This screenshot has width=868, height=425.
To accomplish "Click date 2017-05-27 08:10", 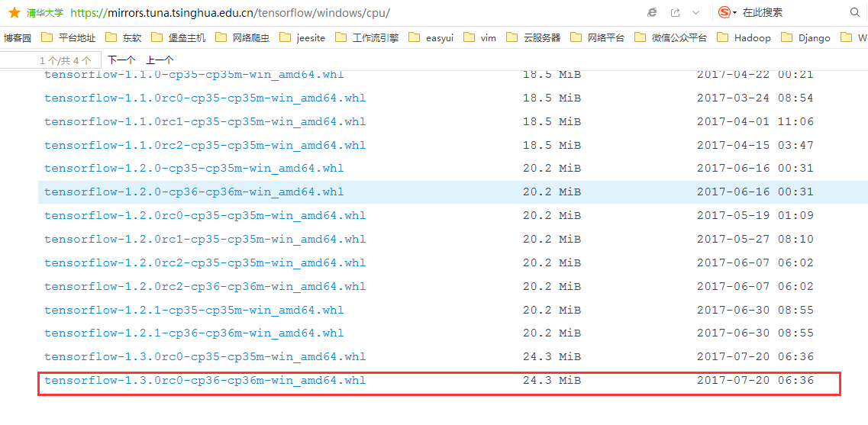I will click(755, 239).
